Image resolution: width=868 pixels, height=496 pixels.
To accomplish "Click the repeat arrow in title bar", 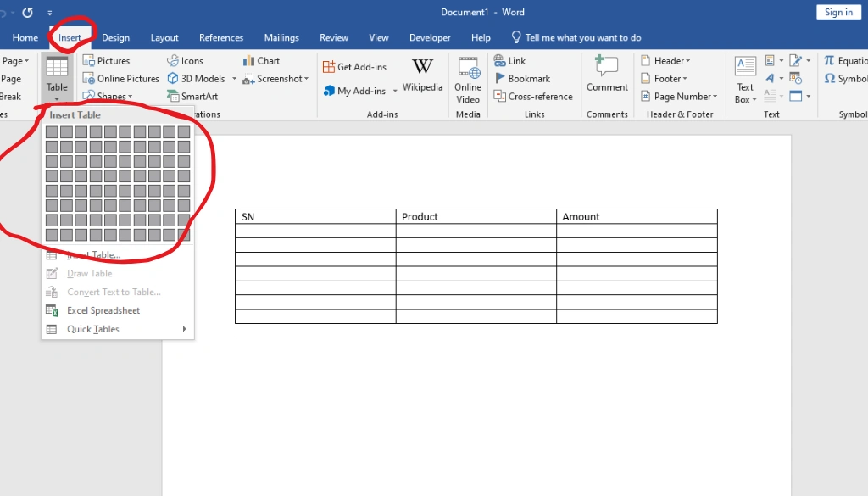I will 27,12.
